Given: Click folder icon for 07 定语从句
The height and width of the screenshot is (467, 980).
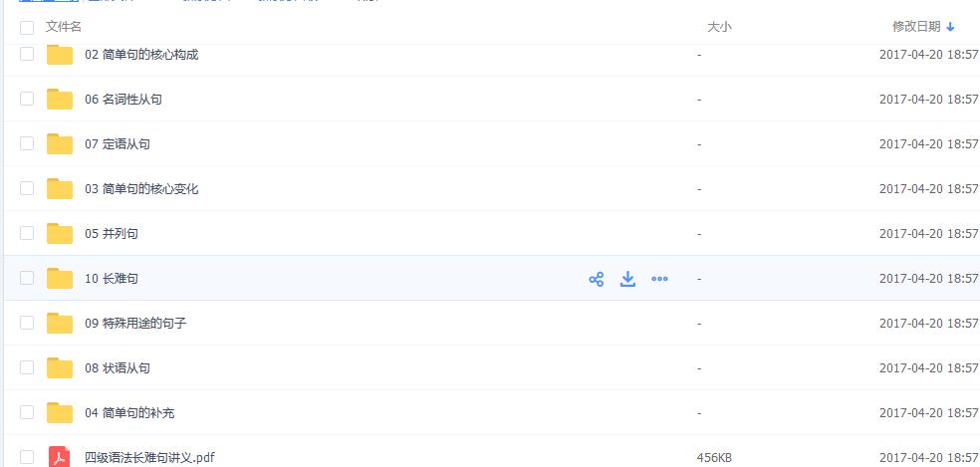Looking at the screenshot, I should pyautogui.click(x=60, y=144).
